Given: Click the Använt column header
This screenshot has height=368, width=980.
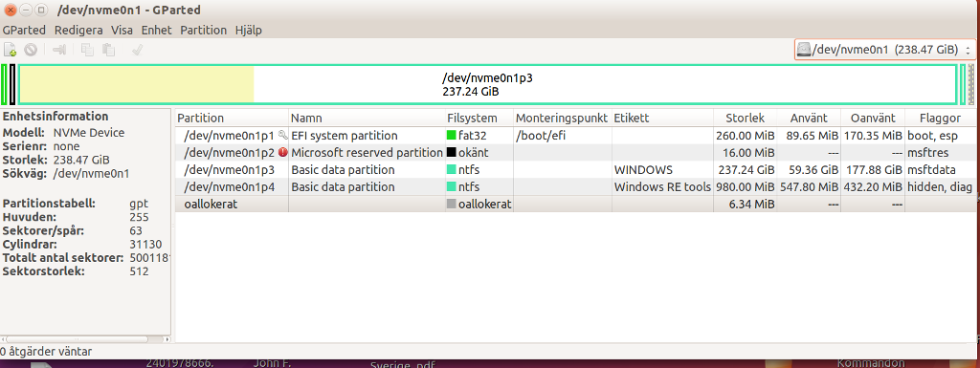Looking at the screenshot, I should [809, 118].
